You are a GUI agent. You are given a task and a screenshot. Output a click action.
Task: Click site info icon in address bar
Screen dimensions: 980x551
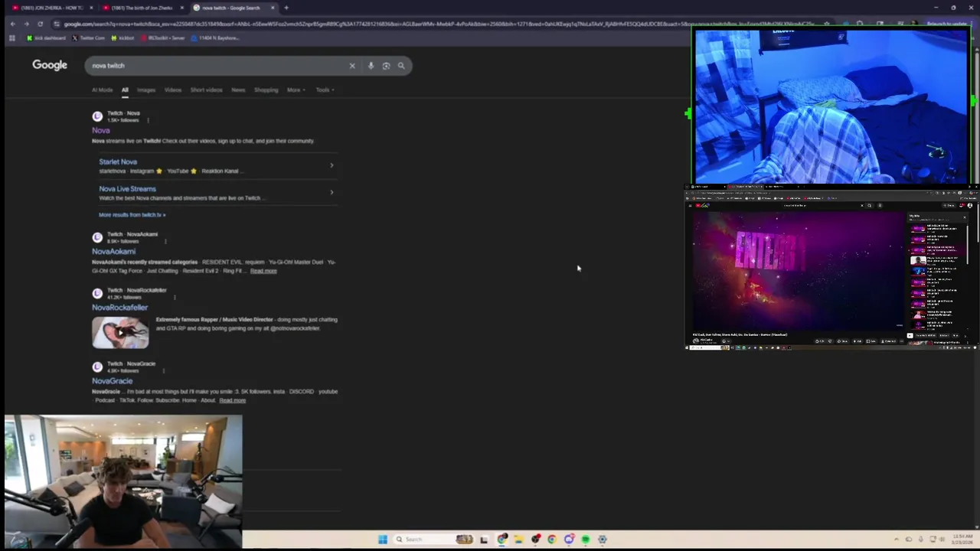[x=57, y=24]
